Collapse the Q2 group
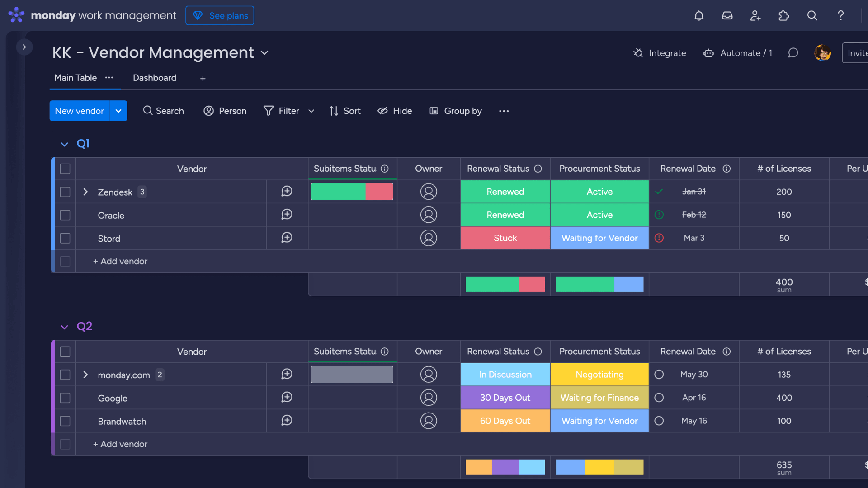The width and height of the screenshot is (868, 488). point(64,327)
